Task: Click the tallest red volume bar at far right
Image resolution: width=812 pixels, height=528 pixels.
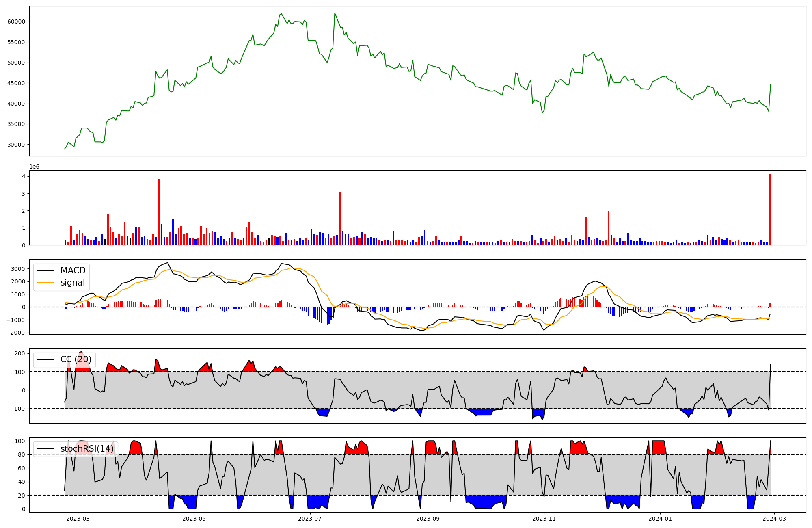Action: pos(770,209)
